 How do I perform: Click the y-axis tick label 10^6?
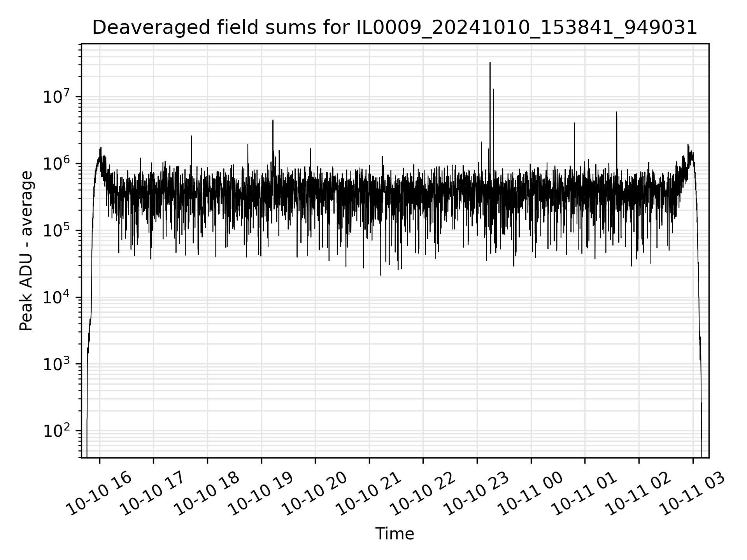tap(57, 163)
